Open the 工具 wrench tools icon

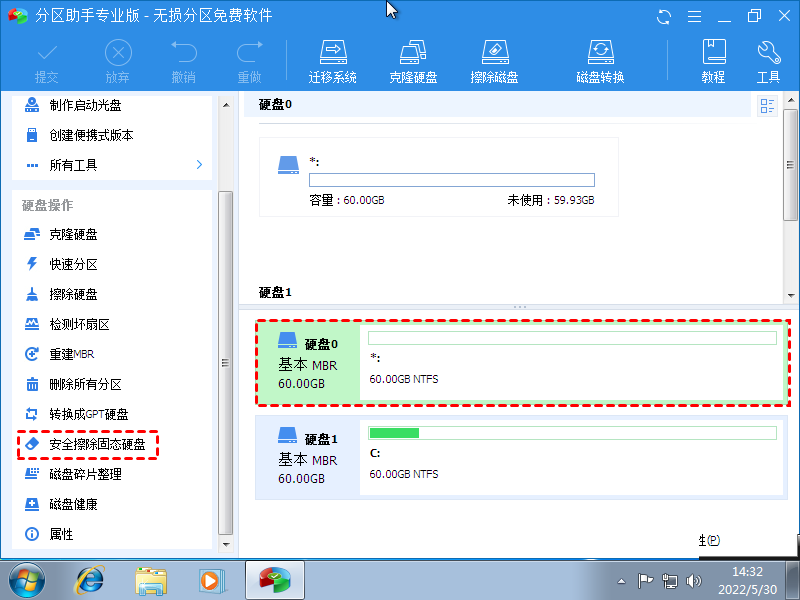pyautogui.click(x=768, y=62)
